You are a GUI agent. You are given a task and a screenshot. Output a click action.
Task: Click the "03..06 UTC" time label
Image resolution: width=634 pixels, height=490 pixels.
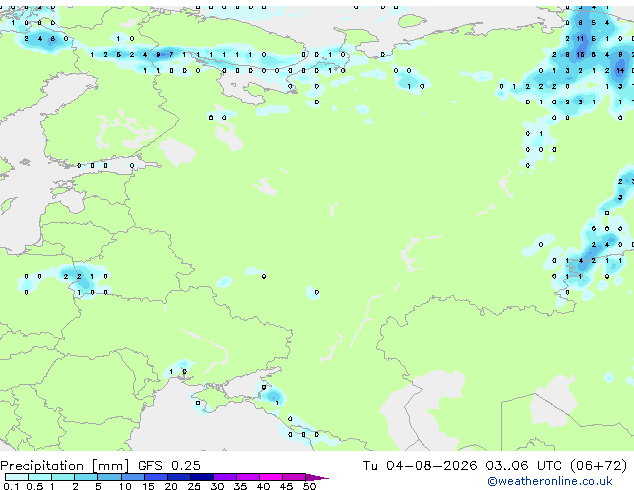[523, 465]
